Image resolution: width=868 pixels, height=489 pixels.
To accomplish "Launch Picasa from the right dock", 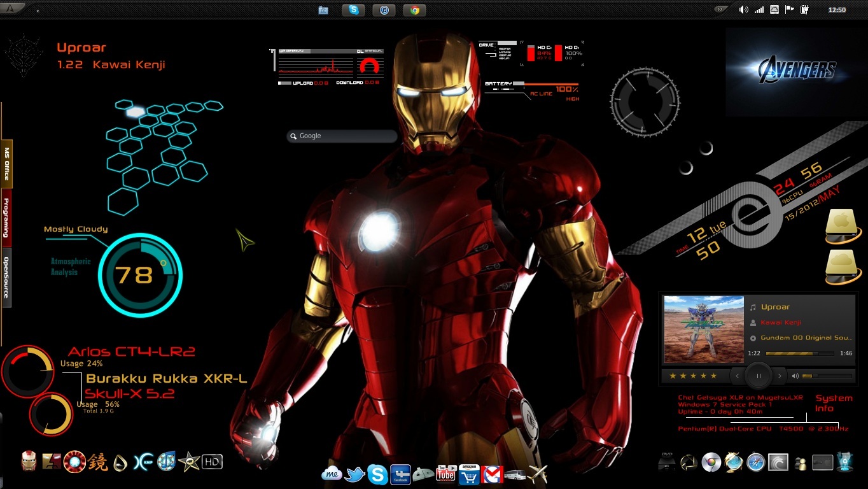I will pos(689,462).
